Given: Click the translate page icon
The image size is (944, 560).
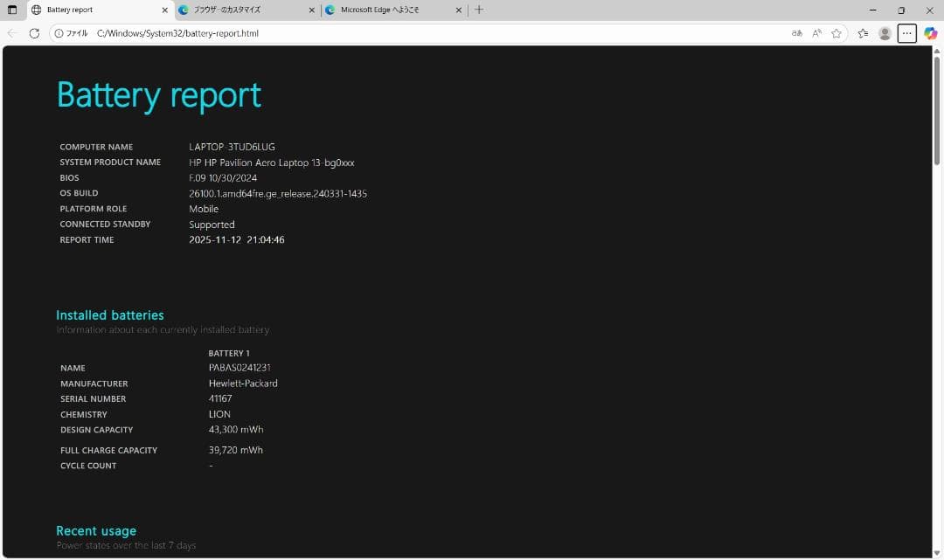Looking at the screenshot, I should [796, 33].
